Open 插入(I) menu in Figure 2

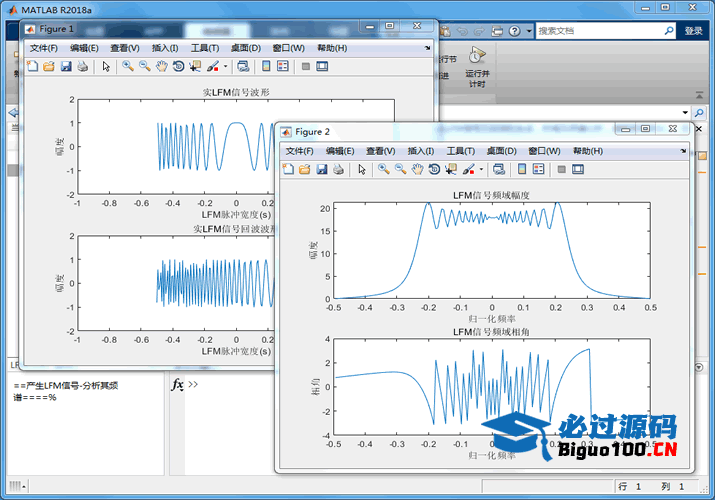pyautogui.click(x=421, y=151)
